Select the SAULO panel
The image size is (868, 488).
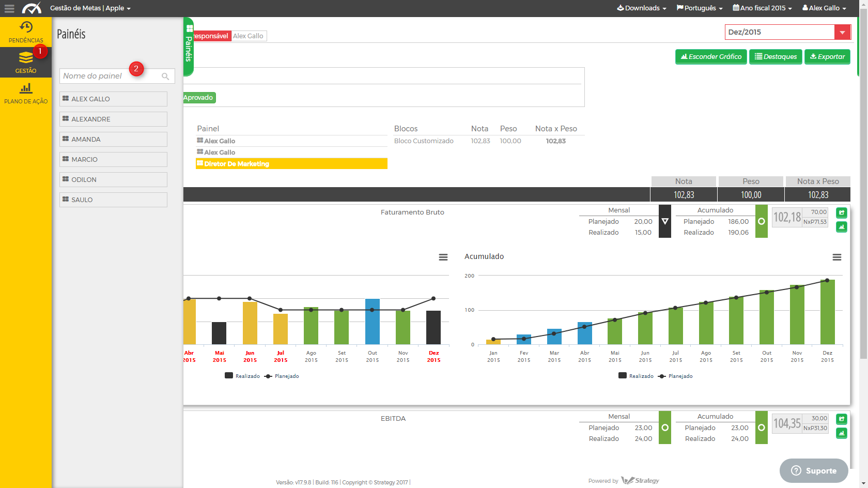[x=113, y=200]
